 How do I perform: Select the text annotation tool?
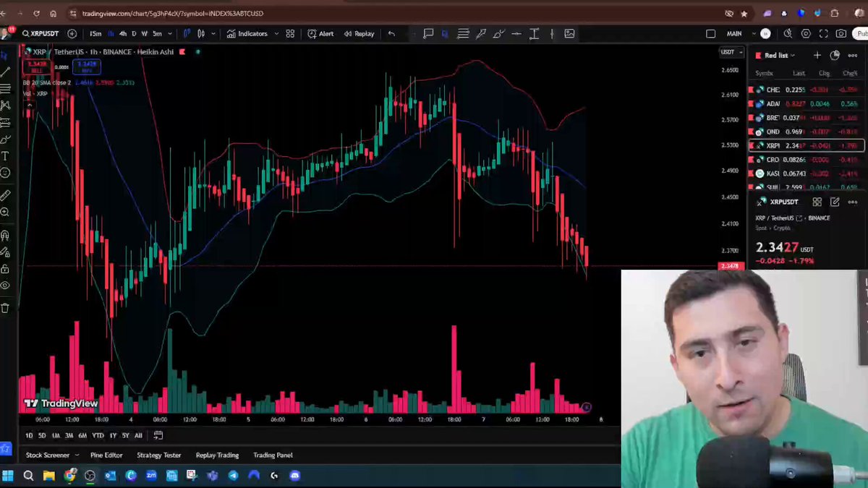5,156
